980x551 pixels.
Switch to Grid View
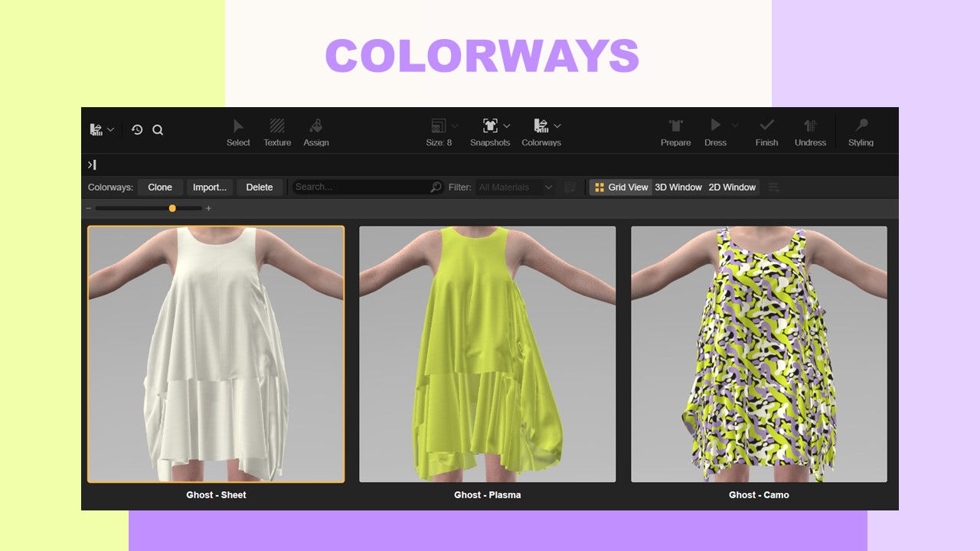pos(621,187)
